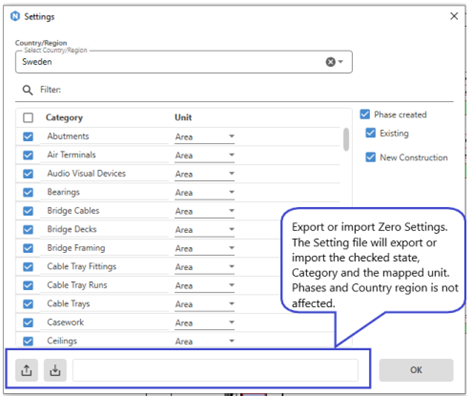Viewport: 472px width, 396px height.
Task: Select the Cable Trays category name
Action: click(x=68, y=304)
